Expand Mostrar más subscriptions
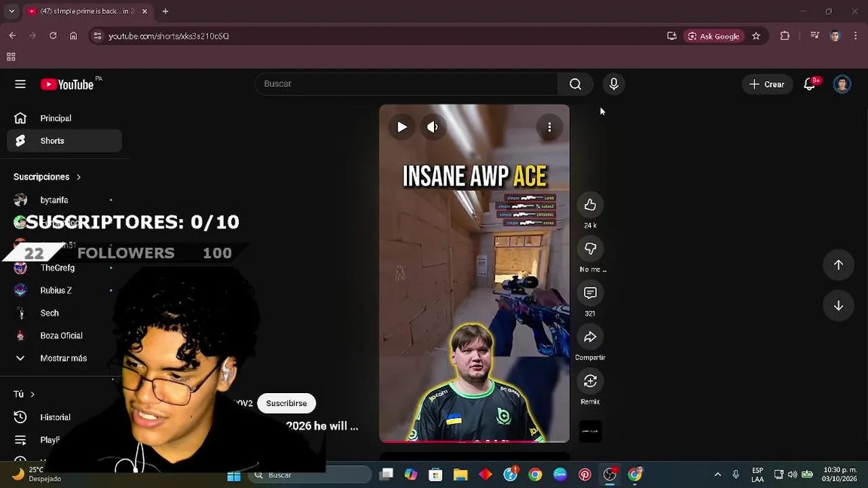This screenshot has width=868, height=488. point(64,358)
